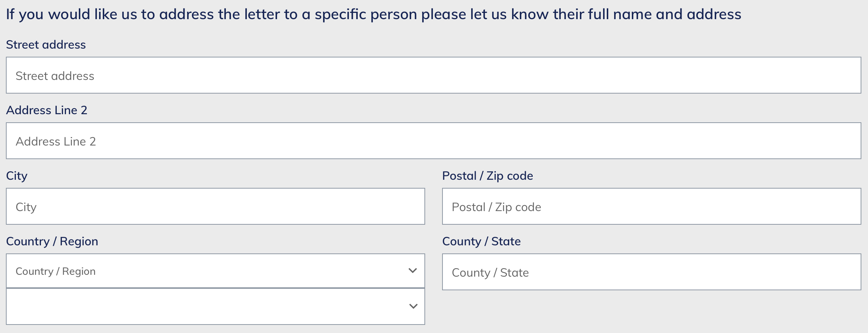Click the 'Address Line 2' field label
Viewport: 868px width, 333px height.
pos(46,110)
